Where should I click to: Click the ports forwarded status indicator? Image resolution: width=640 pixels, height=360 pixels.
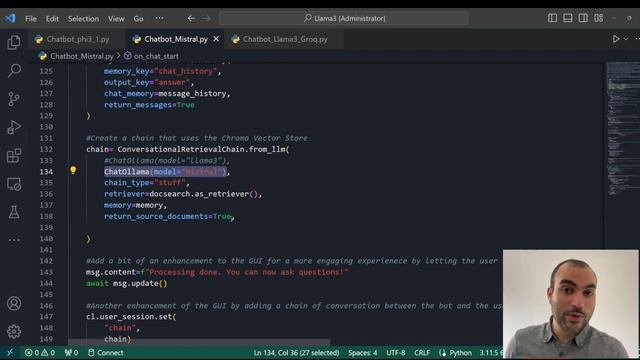click(x=71, y=353)
